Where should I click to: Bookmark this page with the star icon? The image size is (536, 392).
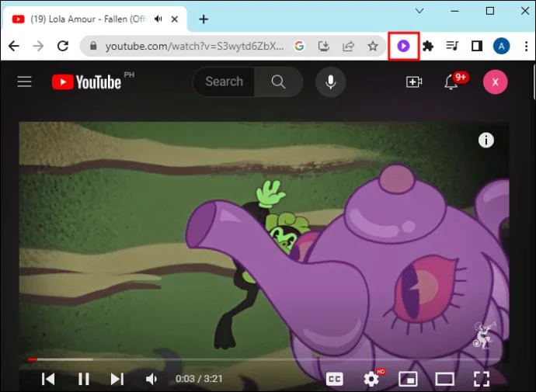pos(373,46)
